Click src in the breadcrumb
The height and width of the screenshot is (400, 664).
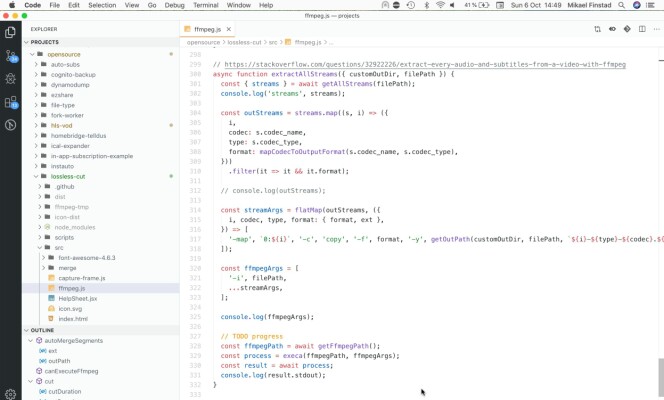point(273,42)
